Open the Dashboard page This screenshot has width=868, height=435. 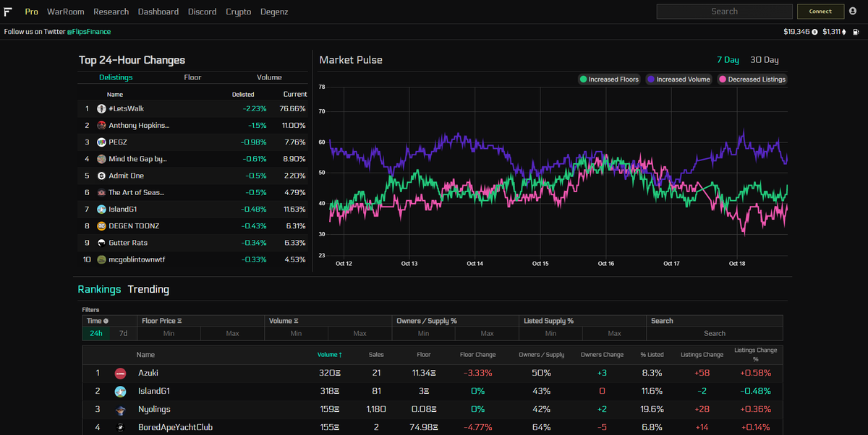click(x=158, y=12)
